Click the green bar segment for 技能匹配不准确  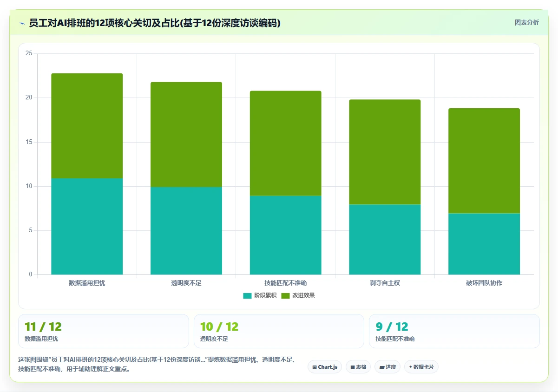click(286, 143)
